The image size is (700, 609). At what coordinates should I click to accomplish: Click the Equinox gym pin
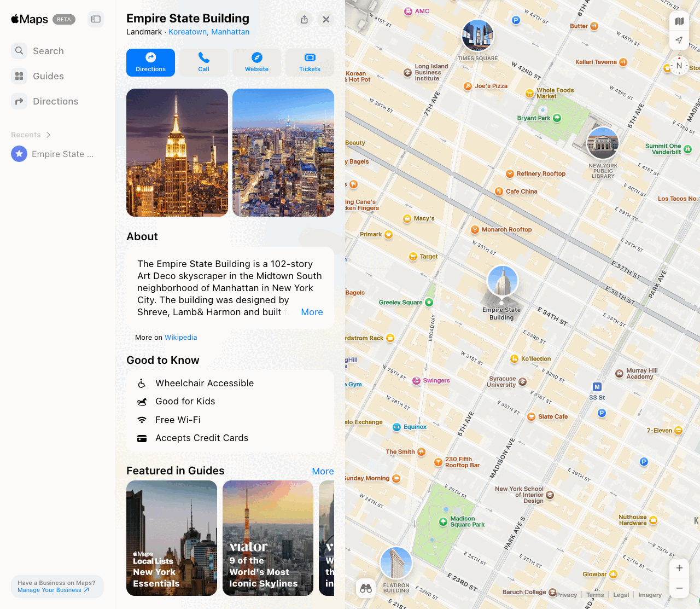click(x=396, y=427)
